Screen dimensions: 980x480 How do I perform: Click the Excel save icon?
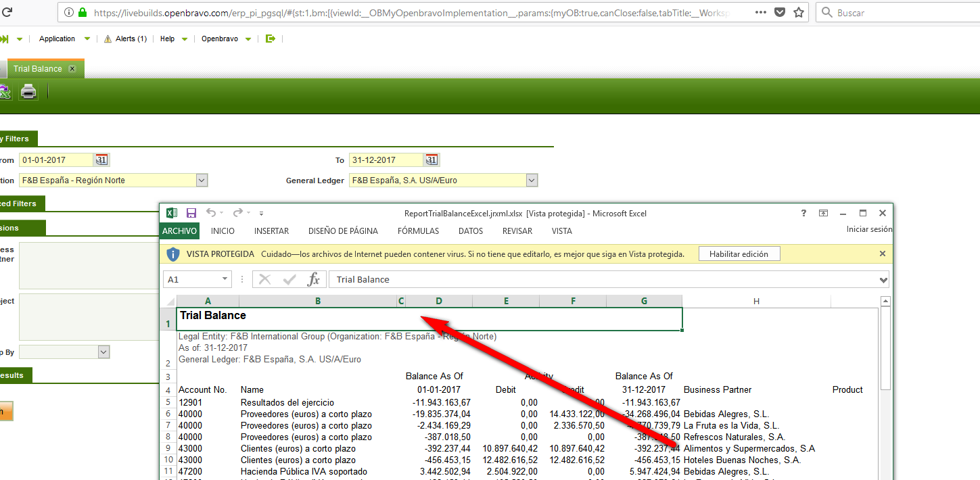[x=191, y=213]
